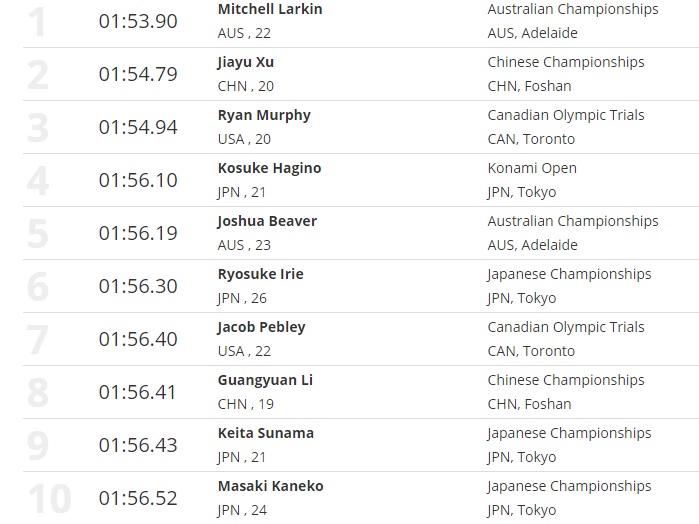This screenshot has height=524, width=699.
Task: Click the rank 1 number
Action: tap(37, 22)
